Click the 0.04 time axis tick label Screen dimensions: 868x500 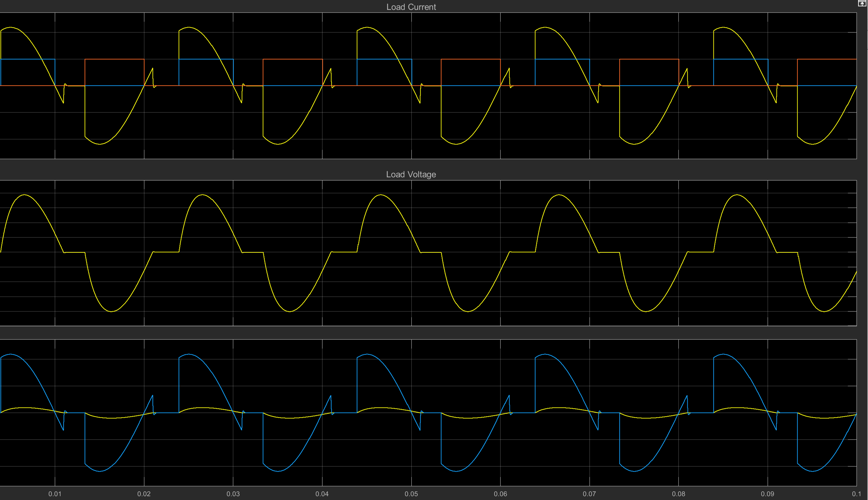point(322,494)
